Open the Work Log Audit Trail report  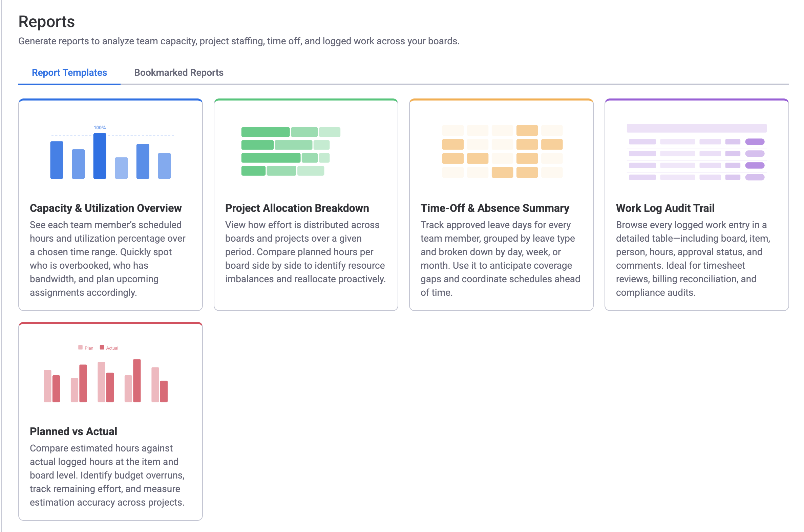(x=665, y=208)
